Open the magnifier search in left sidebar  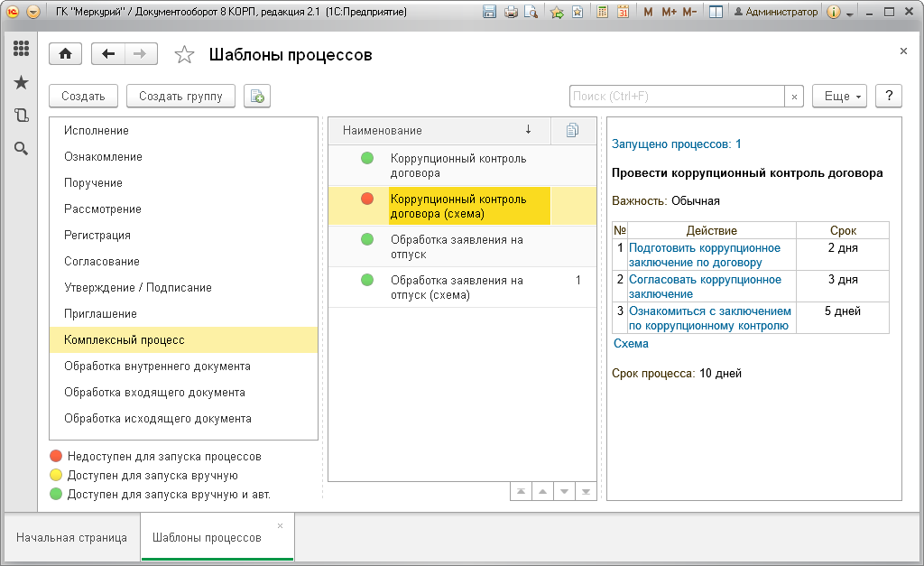point(22,149)
